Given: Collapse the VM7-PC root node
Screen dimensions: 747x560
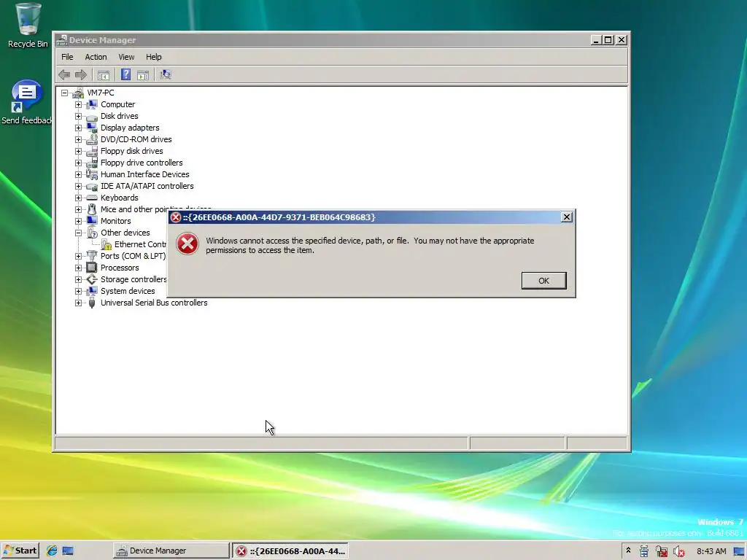Looking at the screenshot, I should pos(64,93).
